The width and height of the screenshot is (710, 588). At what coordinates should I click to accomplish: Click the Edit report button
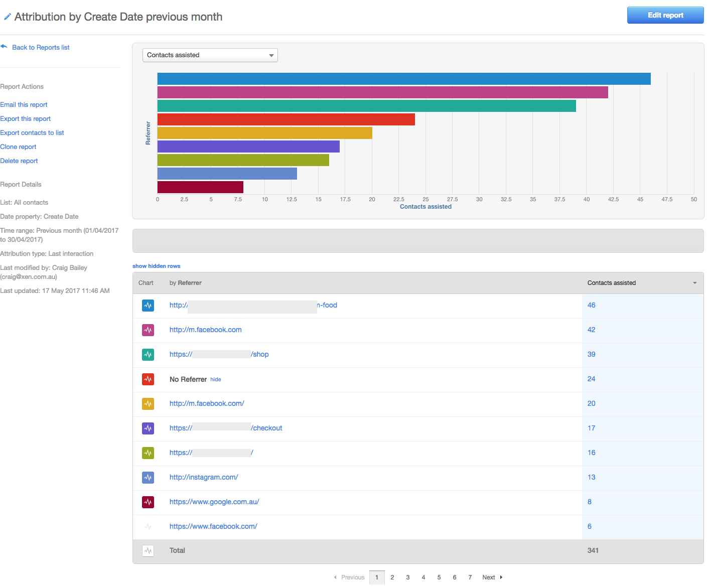(x=665, y=15)
